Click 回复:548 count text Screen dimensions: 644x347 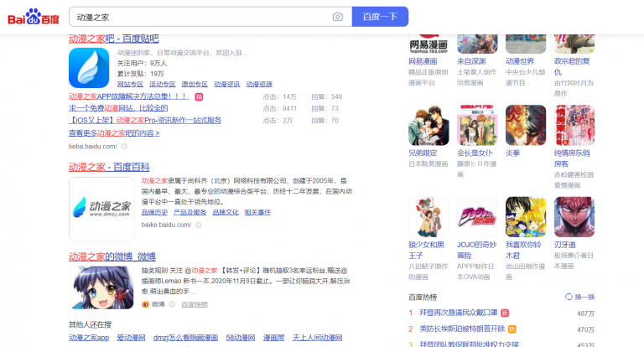[326, 97]
